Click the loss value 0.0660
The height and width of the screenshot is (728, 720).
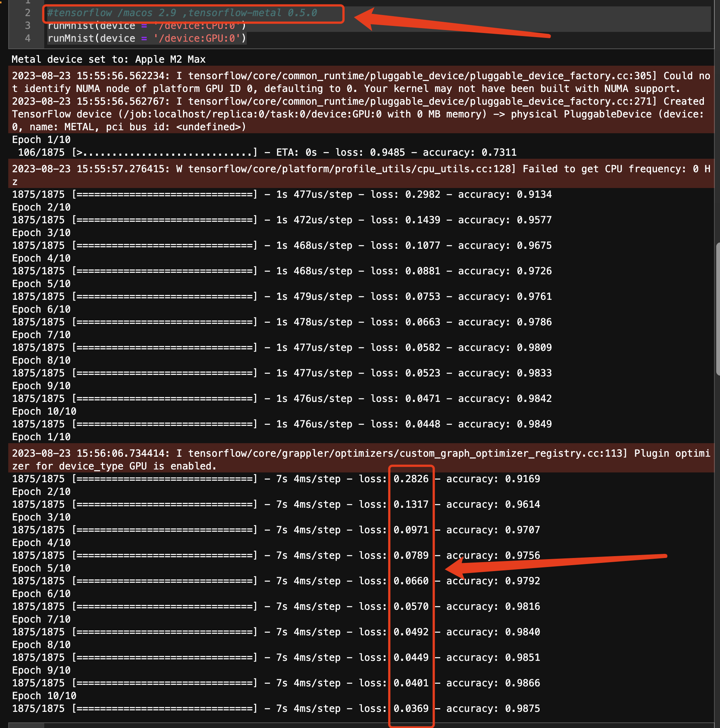point(411,581)
